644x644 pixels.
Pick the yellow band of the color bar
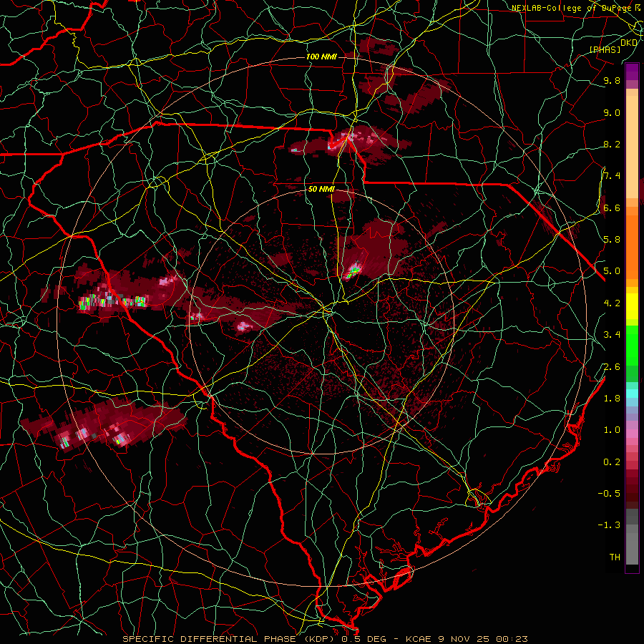pos(632,306)
